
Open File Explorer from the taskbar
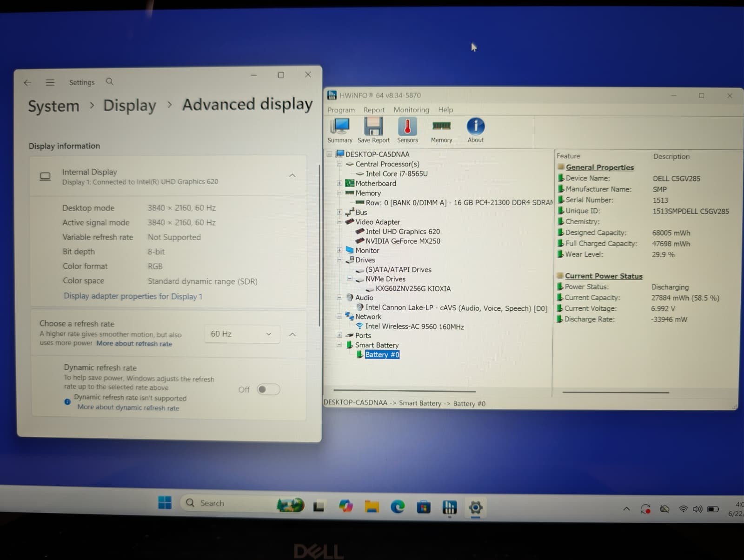[x=372, y=506]
